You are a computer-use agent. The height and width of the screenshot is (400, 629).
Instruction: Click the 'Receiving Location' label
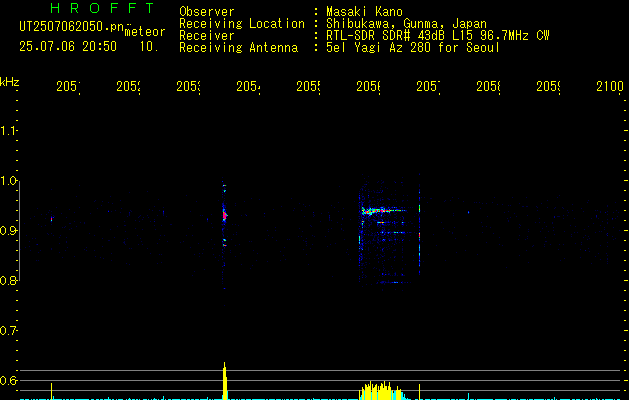[242, 24]
